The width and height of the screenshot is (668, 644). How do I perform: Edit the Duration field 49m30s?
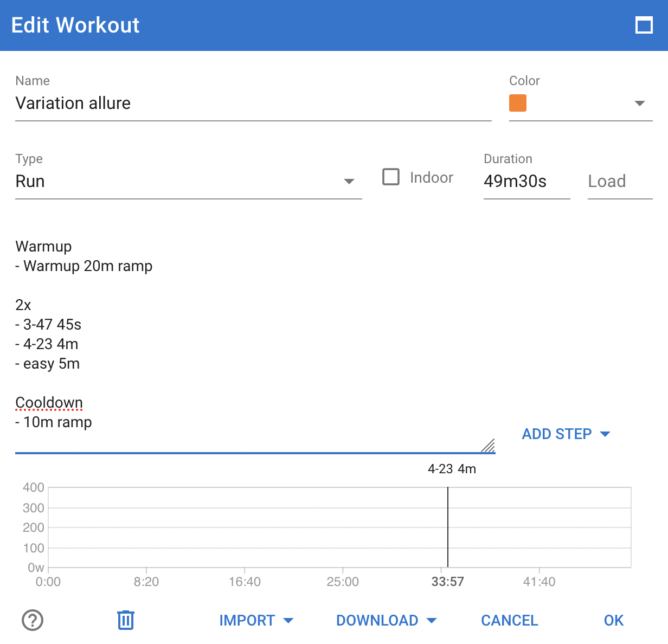526,181
